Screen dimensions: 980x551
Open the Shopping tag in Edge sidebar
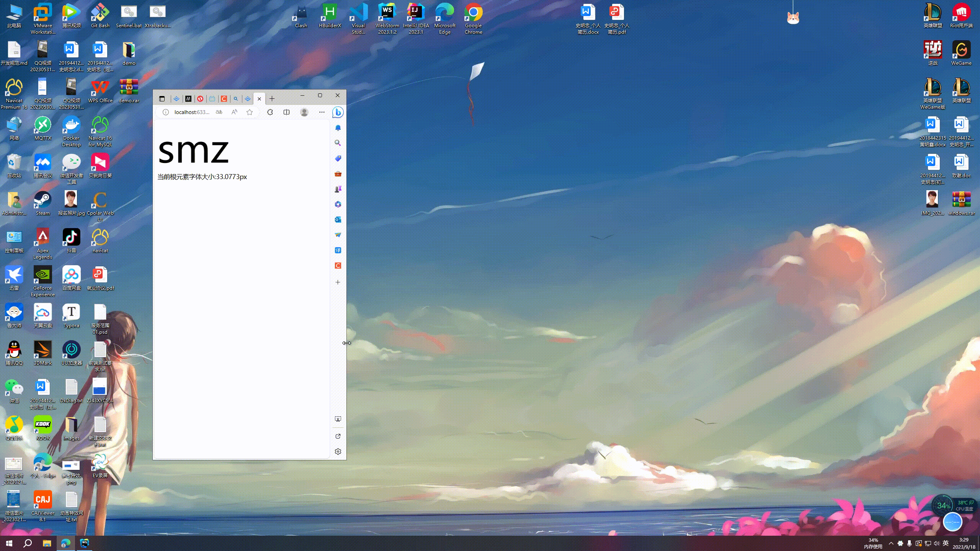coord(338,158)
